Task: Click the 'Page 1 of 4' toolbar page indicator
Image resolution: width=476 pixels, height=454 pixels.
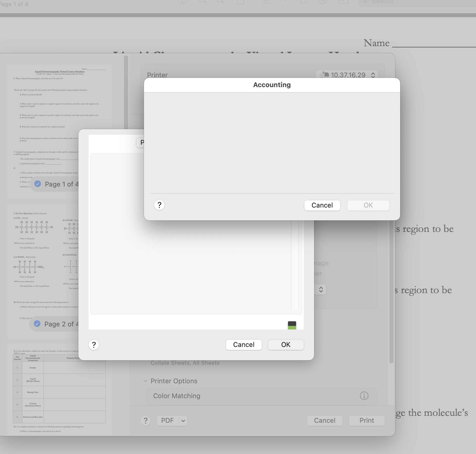Action: point(14,4)
